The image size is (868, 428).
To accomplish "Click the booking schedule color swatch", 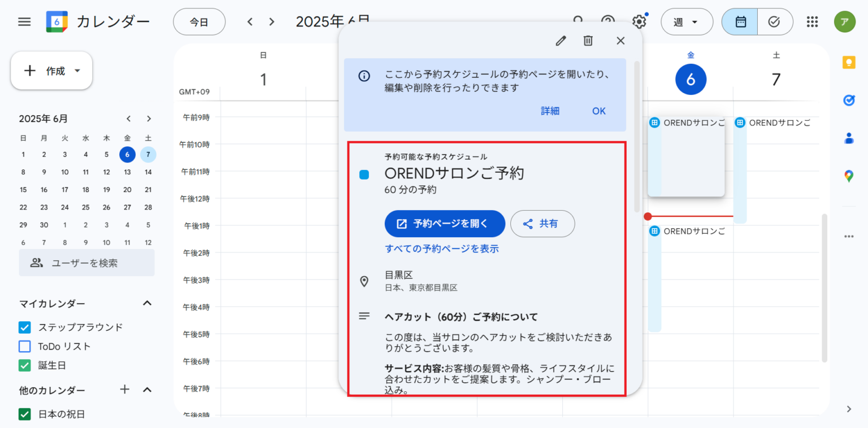I will point(363,174).
